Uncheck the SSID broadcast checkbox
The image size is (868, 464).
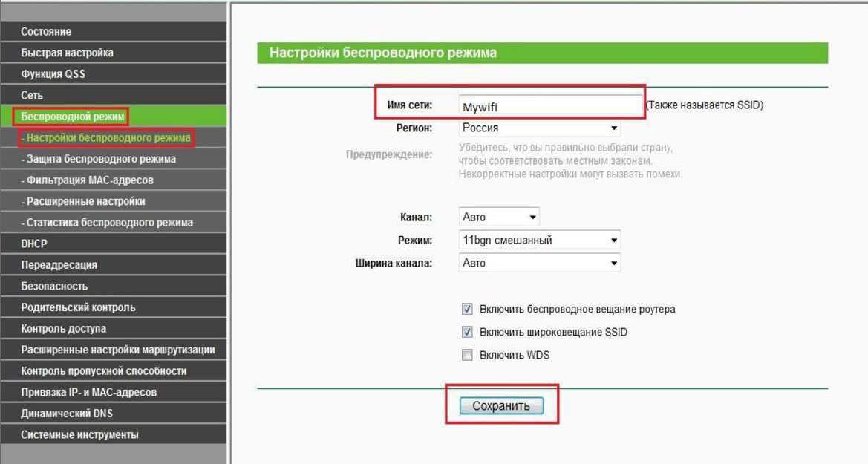pyautogui.click(x=467, y=333)
